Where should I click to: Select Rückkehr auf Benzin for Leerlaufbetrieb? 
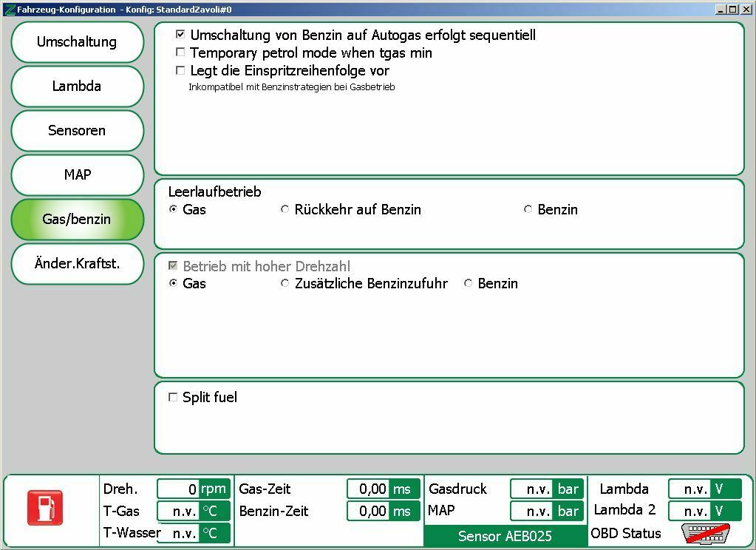coord(285,210)
